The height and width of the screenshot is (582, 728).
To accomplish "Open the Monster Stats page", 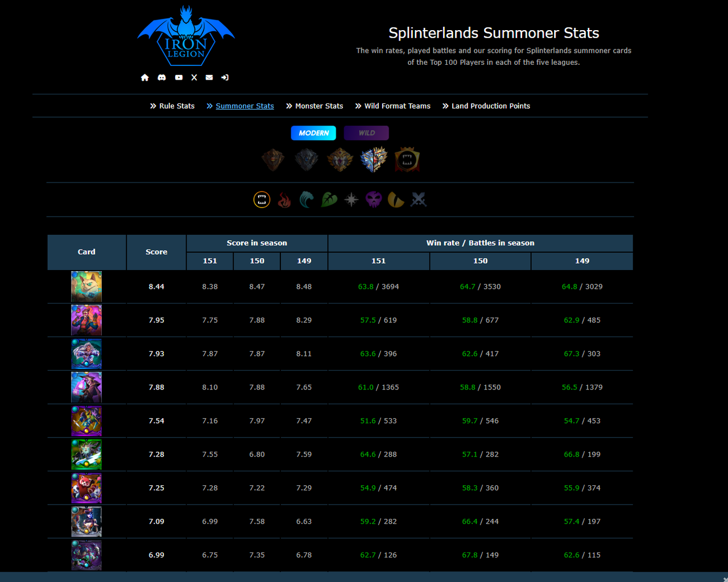I will pos(315,106).
